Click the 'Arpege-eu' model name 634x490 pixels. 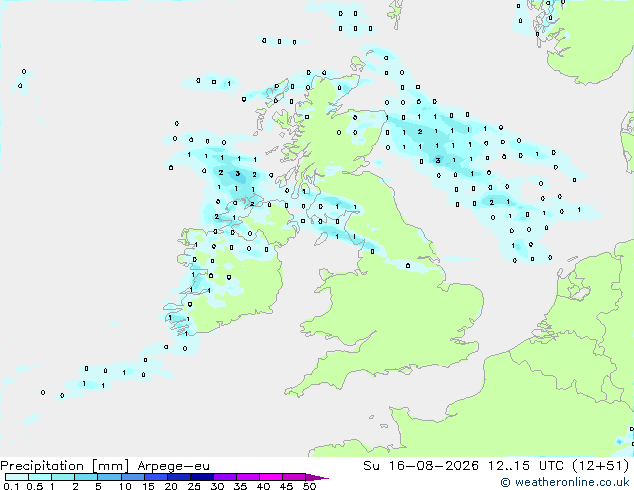(173, 466)
